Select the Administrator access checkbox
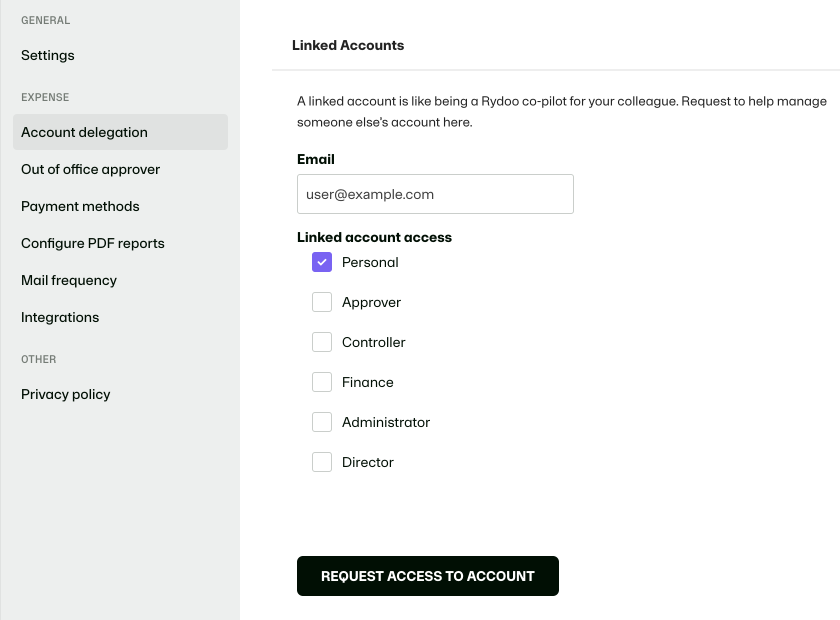This screenshot has width=840, height=620. pyautogui.click(x=322, y=422)
